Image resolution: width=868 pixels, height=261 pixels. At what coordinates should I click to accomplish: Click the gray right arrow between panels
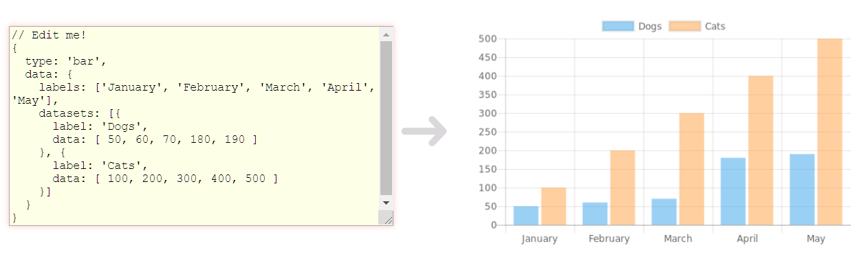[424, 131]
